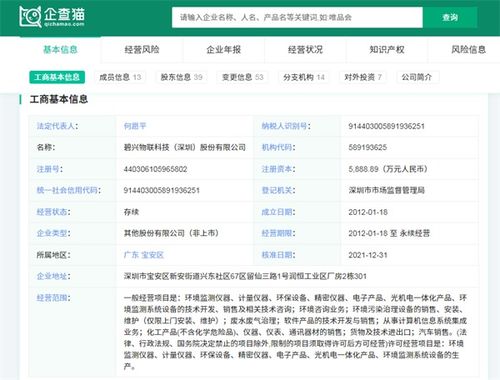Click the 广东 宝安区 region link

(x=144, y=255)
